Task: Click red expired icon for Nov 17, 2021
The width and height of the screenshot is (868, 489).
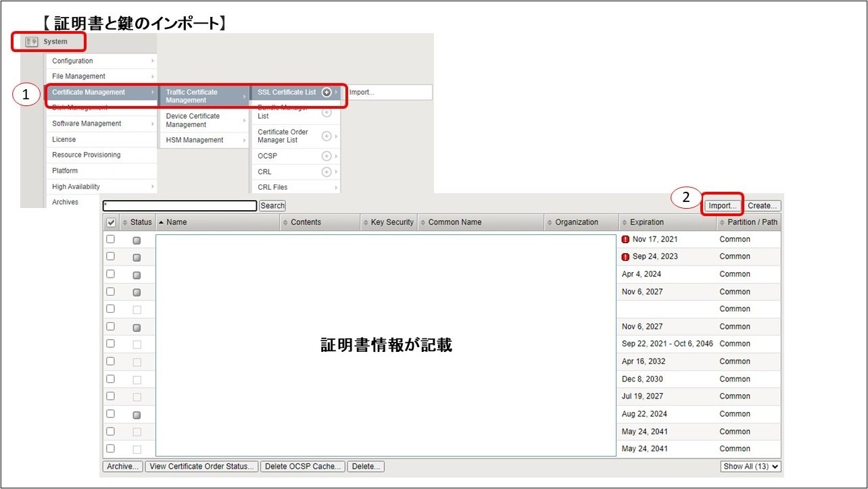Action: [x=625, y=240]
